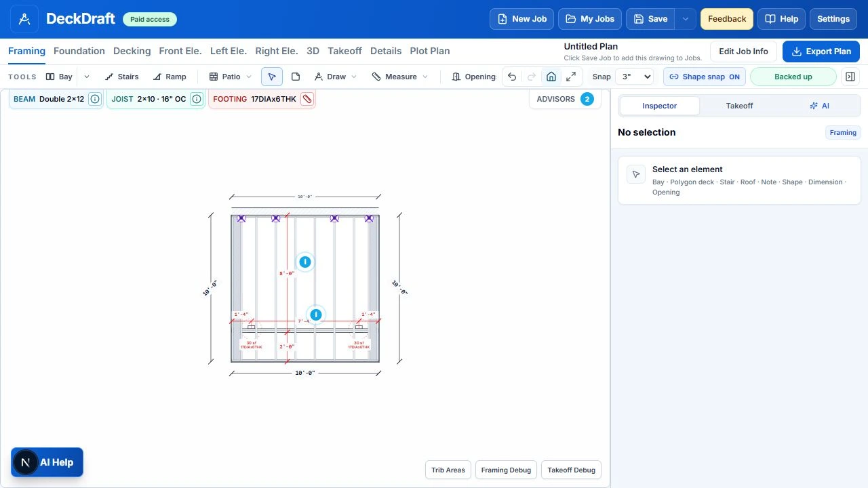Open beam info icon next to Double 2×12
868x488 pixels.
click(x=95, y=99)
